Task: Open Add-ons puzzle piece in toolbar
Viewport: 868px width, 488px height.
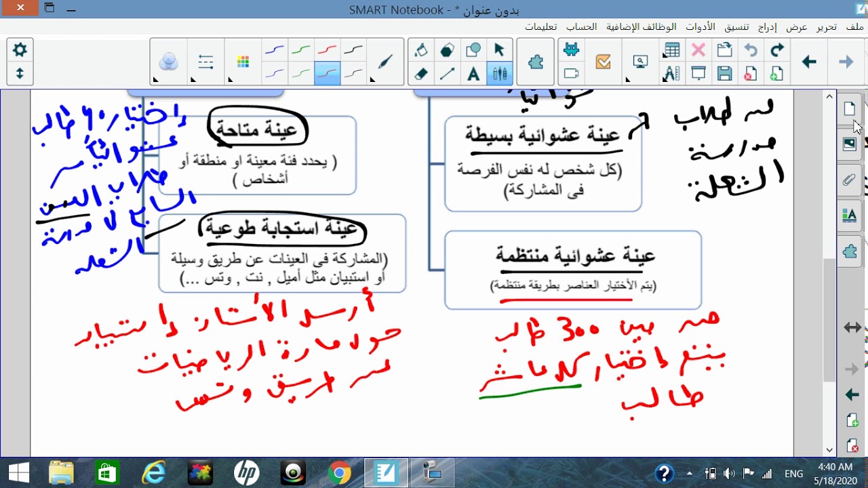Action: [x=536, y=62]
